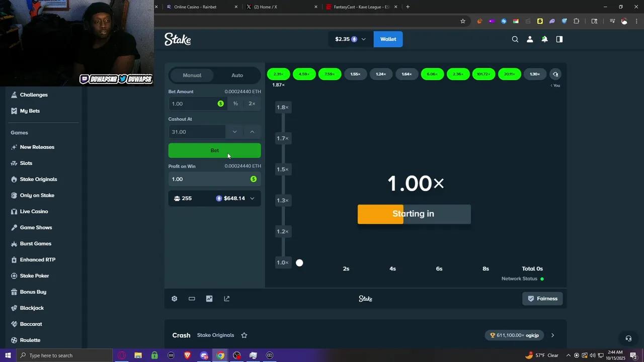Open File Explorer from the taskbar
Image resolution: width=644 pixels, height=362 pixels.
click(x=138, y=355)
